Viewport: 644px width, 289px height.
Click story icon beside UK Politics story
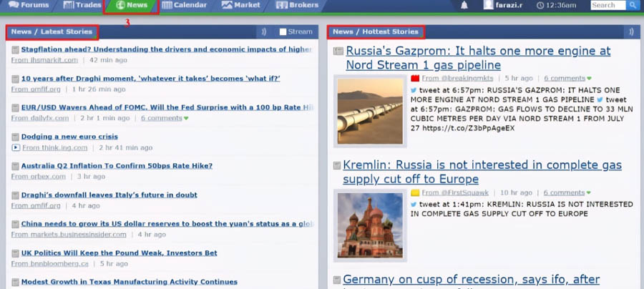tap(15, 254)
